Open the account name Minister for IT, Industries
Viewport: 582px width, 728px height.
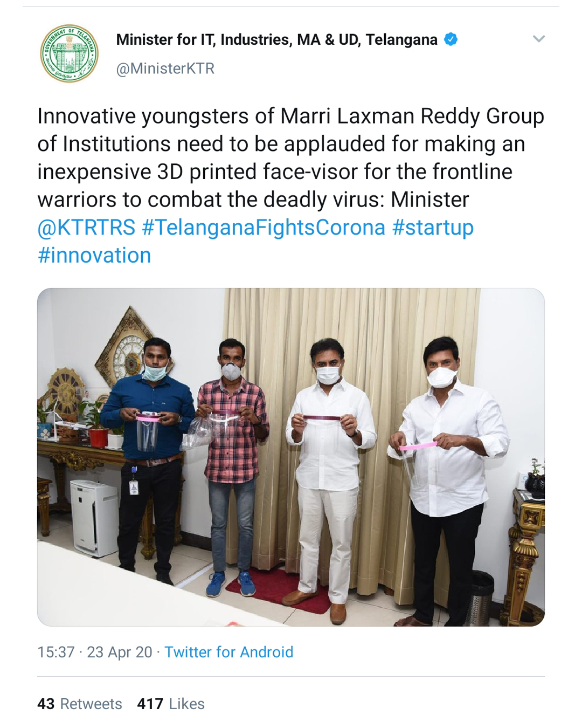pyautogui.click(x=276, y=39)
